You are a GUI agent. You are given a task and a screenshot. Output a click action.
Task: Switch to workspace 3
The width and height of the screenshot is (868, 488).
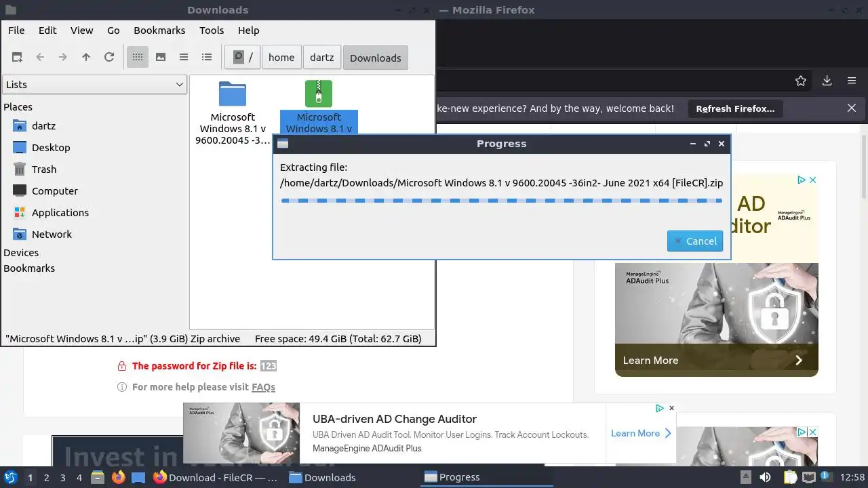click(x=62, y=478)
